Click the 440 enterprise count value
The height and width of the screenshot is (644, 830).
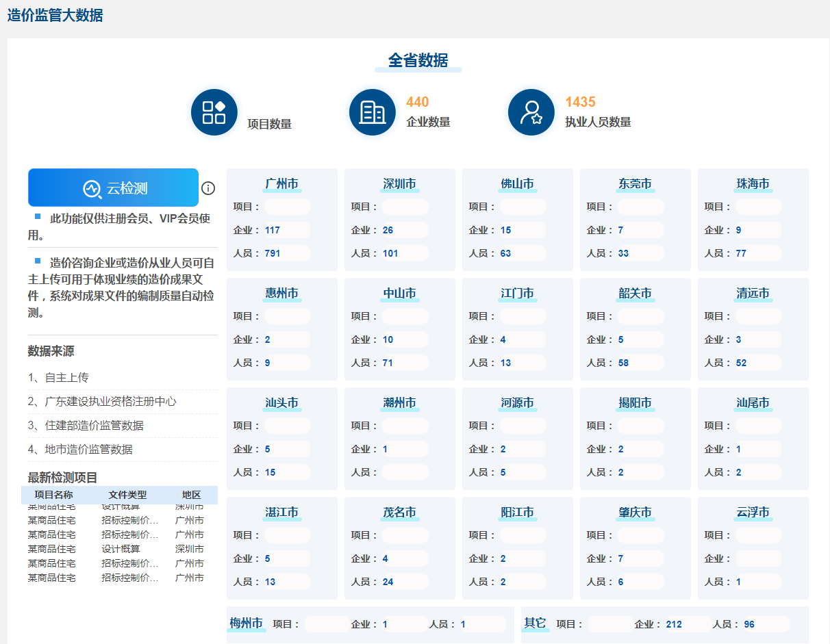click(x=417, y=102)
